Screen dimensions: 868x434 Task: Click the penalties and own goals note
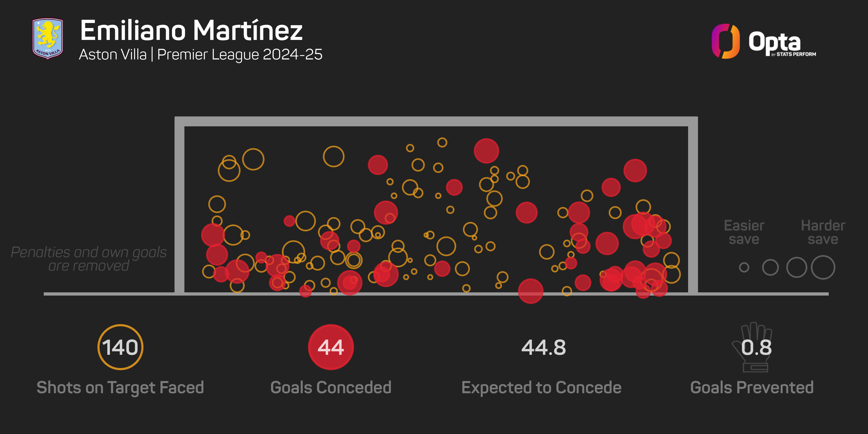89,259
